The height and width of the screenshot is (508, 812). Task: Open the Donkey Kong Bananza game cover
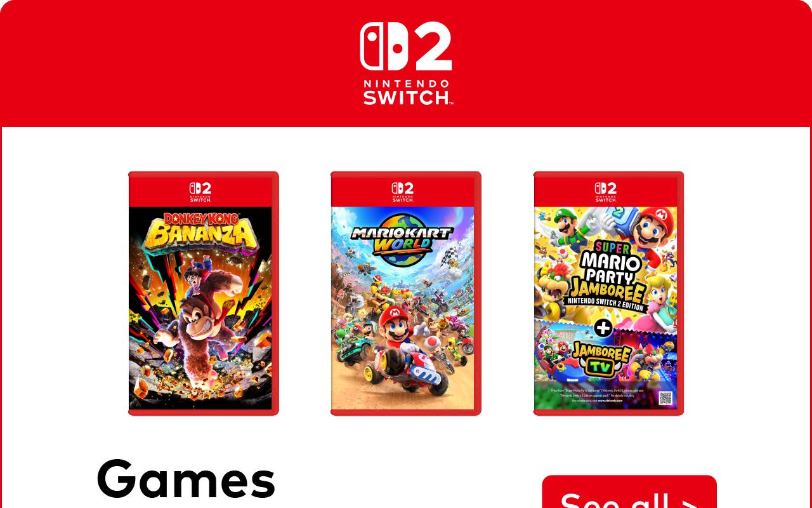(x=204, y=293)
